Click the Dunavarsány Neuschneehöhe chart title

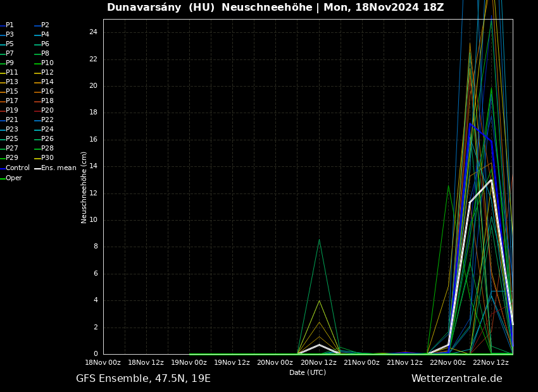275,8
